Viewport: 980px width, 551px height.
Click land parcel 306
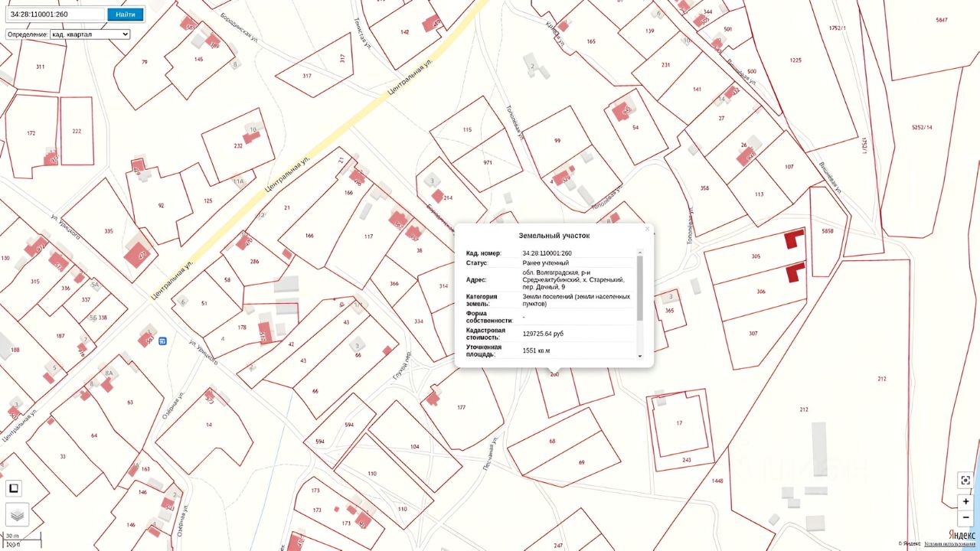tap(760, 292)
